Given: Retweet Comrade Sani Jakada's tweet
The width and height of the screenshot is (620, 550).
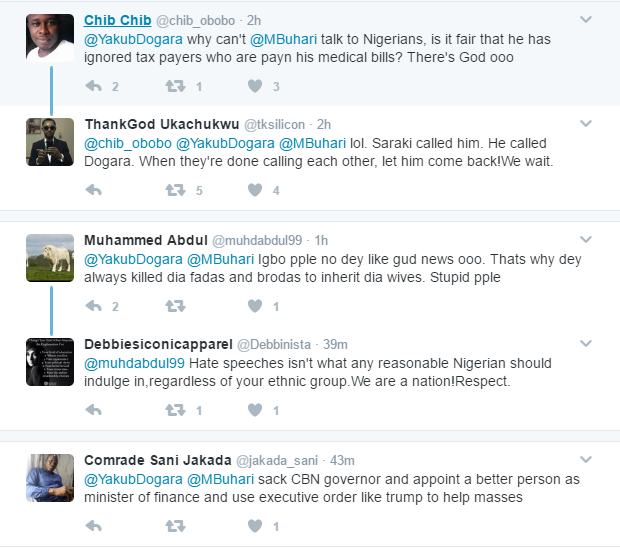Looking at the screenshot, I should pyautogui.click(x=174, y=525).
